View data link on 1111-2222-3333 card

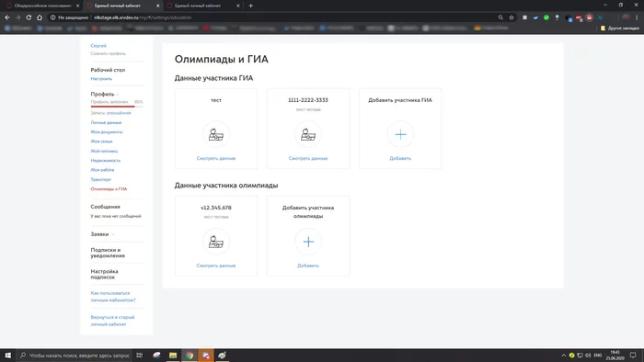click(308, 158)
